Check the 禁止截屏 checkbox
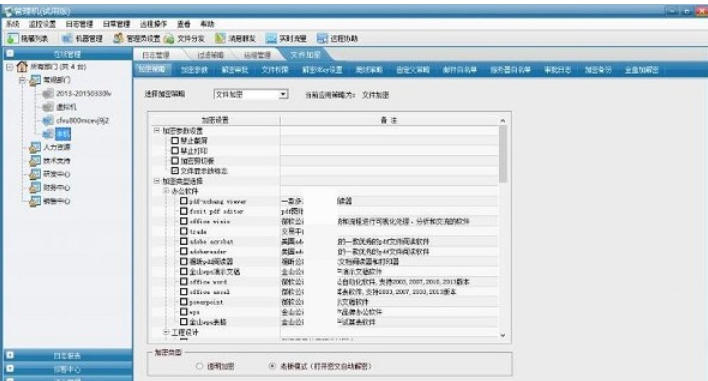The height and width of the screenshot is (381, 708). [175, 140]
